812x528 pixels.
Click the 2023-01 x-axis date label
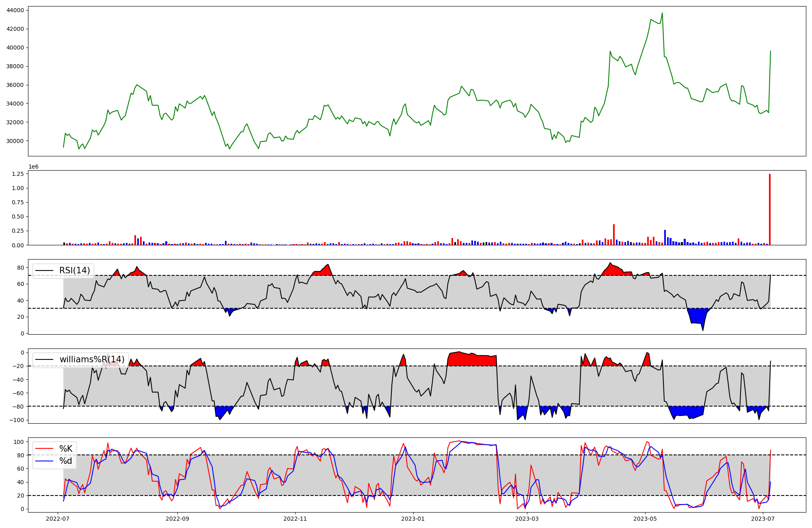point(413,519)
